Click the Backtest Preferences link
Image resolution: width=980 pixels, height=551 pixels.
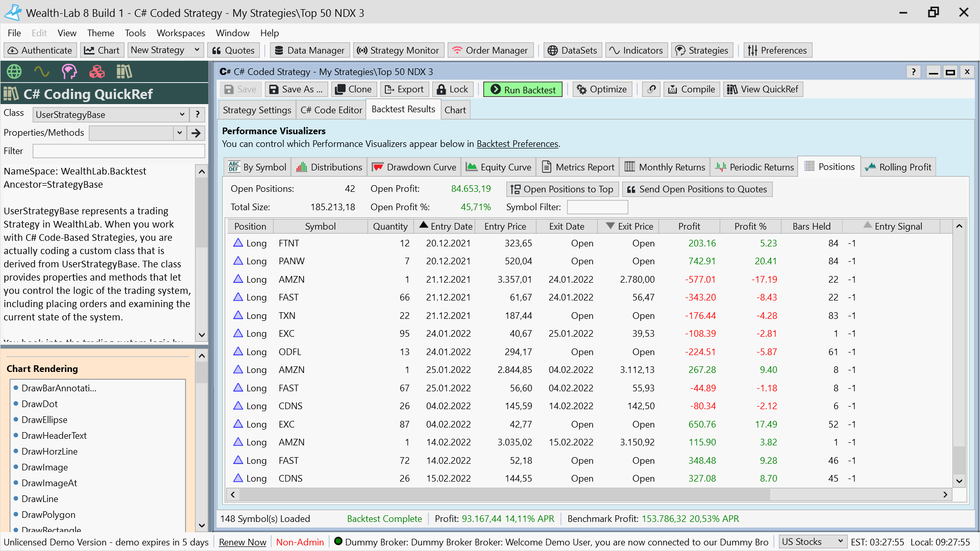click(x=517, y=144)
